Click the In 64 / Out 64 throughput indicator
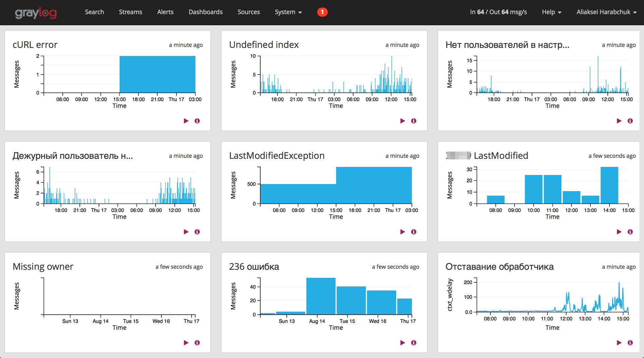 (498, 12)
